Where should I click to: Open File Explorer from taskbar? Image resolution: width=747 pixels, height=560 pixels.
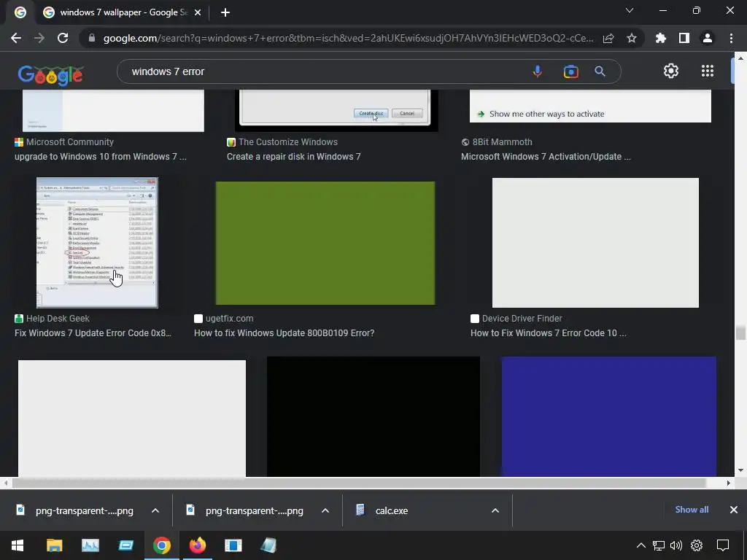(x=54, y=545)
